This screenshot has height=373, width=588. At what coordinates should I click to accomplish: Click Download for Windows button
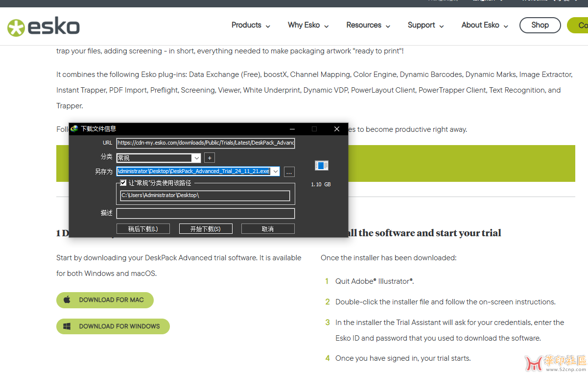(x=113, y=326)
